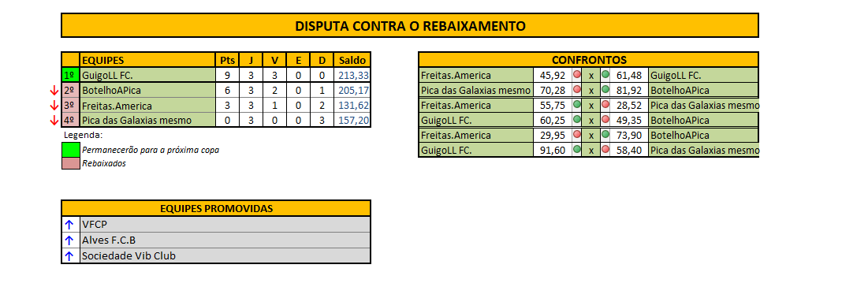This screenshot has height=287, width=868.
Task: Select the GuigoLL FC. team cell in standings
Action: (x=147, y=75)
